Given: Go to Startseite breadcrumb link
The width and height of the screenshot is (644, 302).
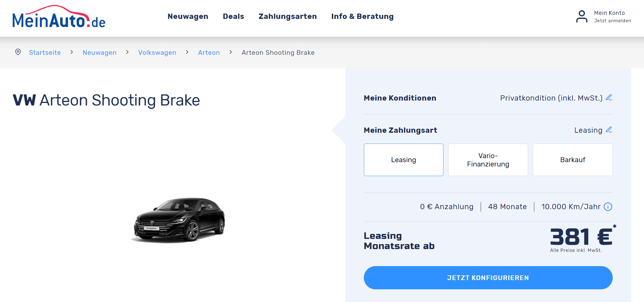Looking at the screenshot, I should (45, 53).
